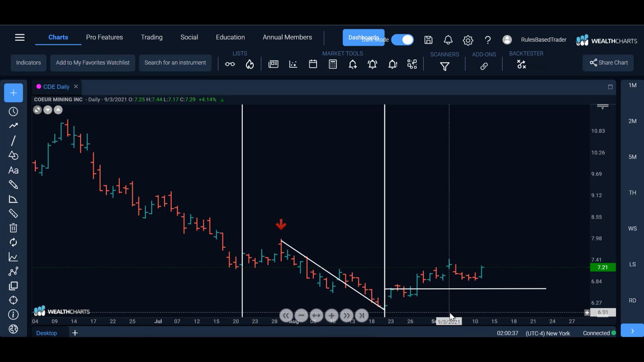
Task: Open the scanner filter funnel
Action: click(445, 66)
